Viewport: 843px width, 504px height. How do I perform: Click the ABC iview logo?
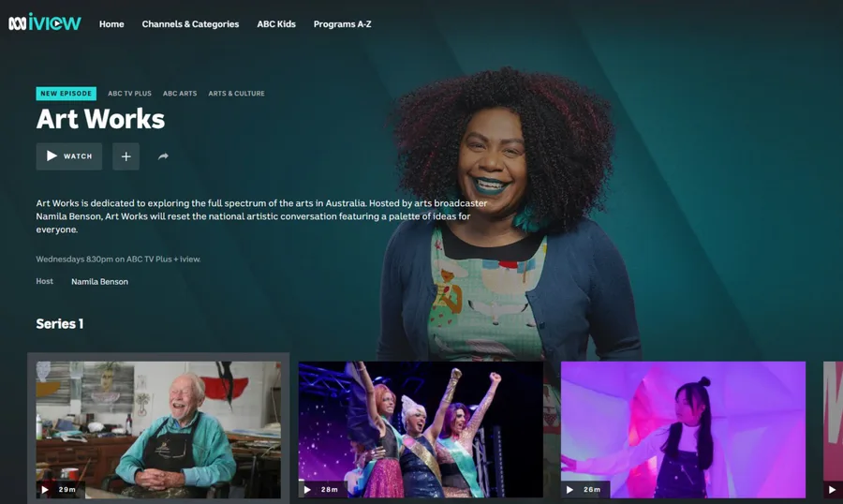[x=45, y=22]
